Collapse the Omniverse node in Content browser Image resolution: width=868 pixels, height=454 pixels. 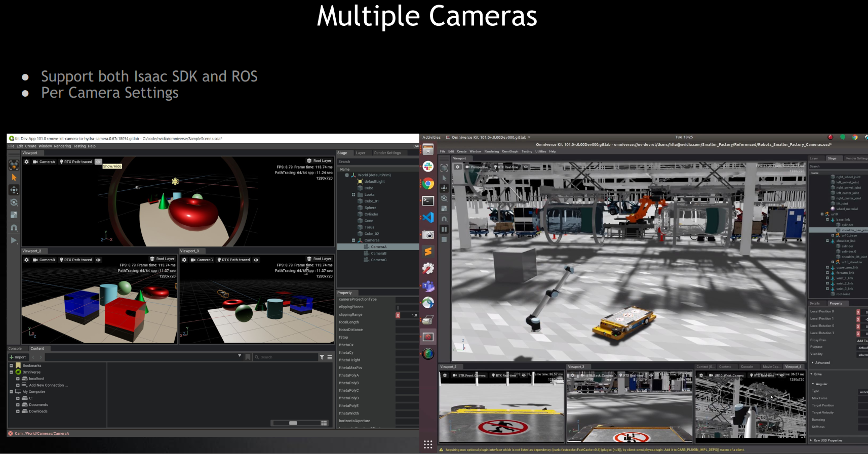click(11, 372)
